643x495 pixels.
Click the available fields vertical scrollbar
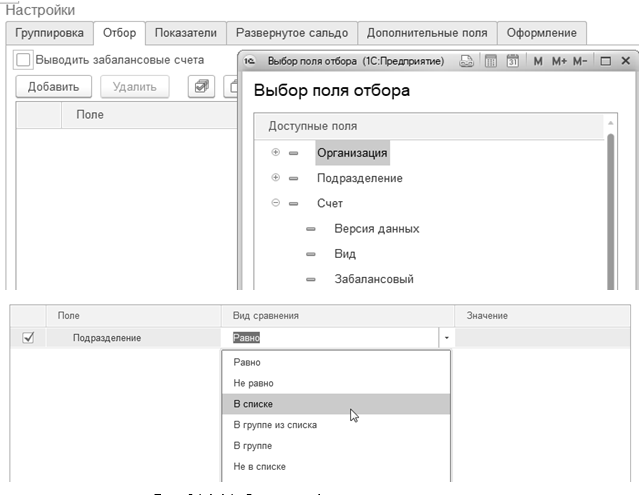[610, 211]
